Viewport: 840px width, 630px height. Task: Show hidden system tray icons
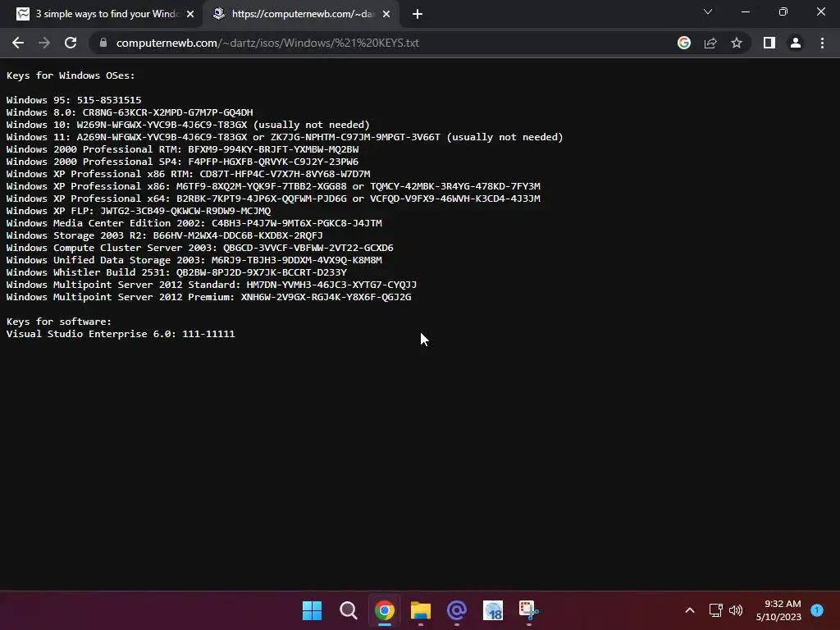(690, 610)
